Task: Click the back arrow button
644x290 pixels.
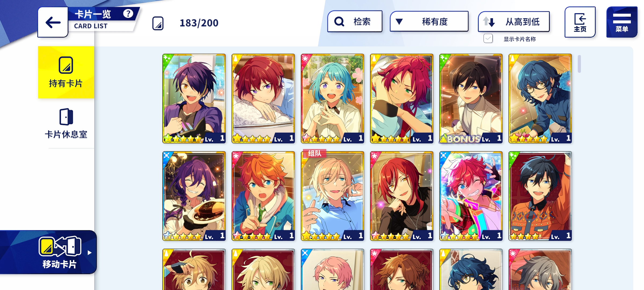Action: coord(53,22)
